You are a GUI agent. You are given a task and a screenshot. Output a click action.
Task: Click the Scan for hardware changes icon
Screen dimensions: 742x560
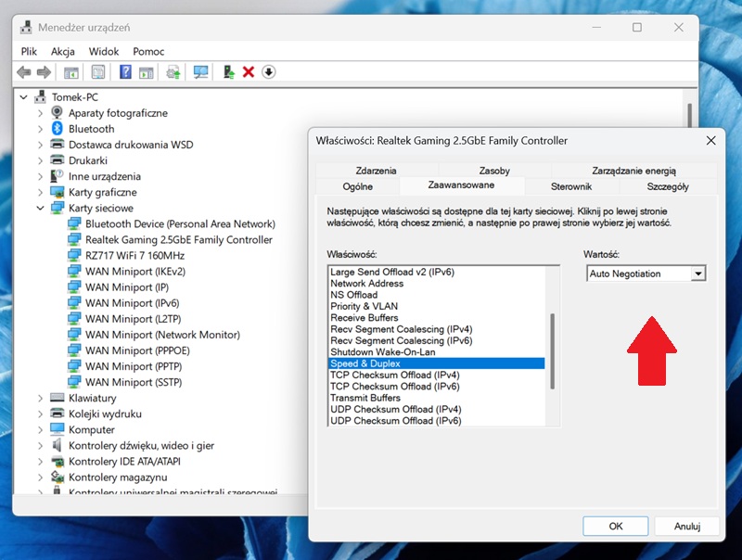201,72
